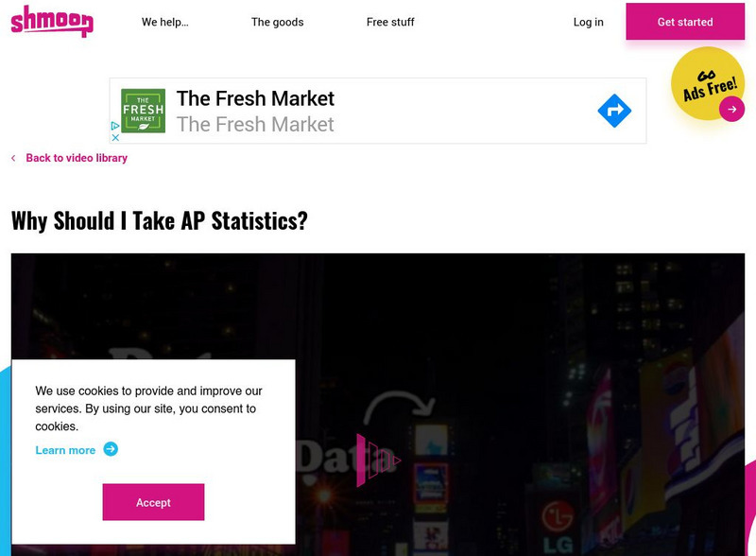The image size is (756, 556).
Task: Play the AP Statistics video
Action: (377, 460)
